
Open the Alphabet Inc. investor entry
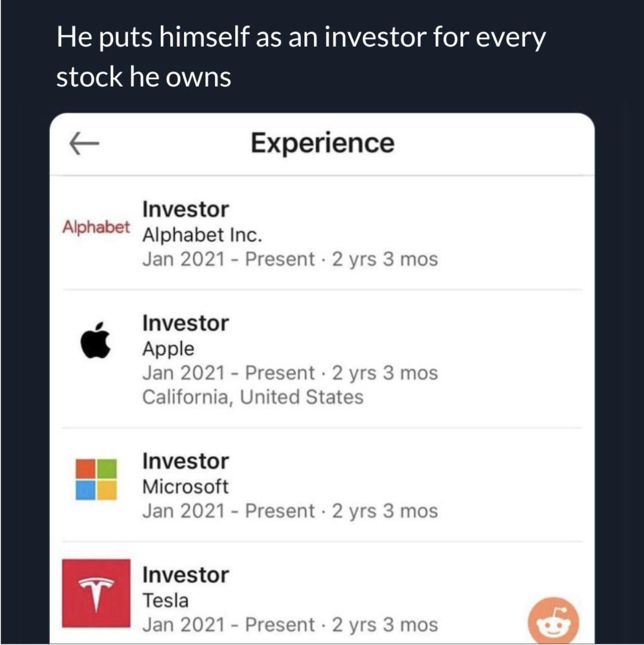pos(203,235)
